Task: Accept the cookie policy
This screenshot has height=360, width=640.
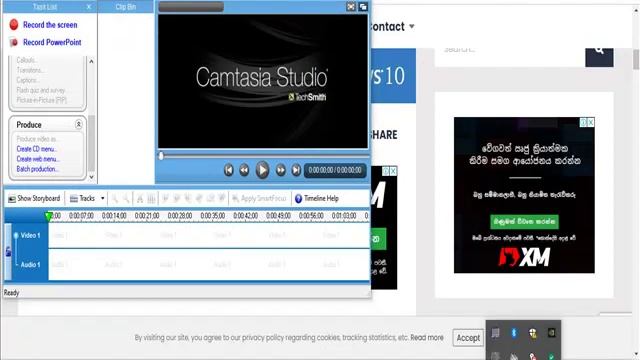Action: (468, 338)
